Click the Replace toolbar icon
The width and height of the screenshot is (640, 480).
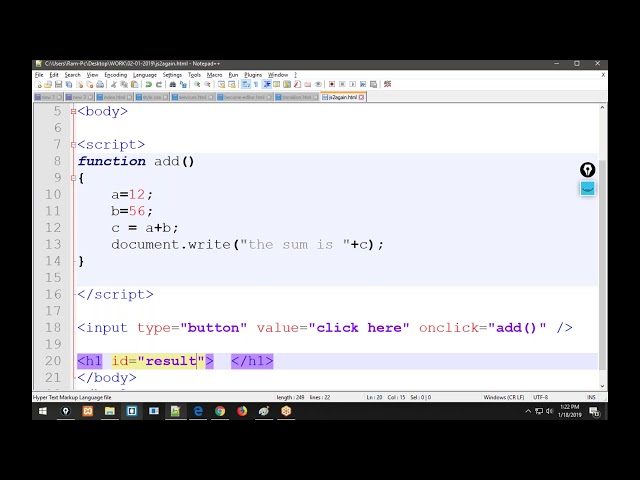click(x=182, y=84)
